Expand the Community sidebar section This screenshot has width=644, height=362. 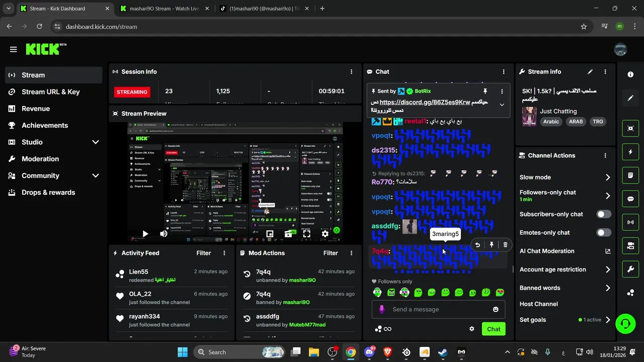(x=96, y=176)
